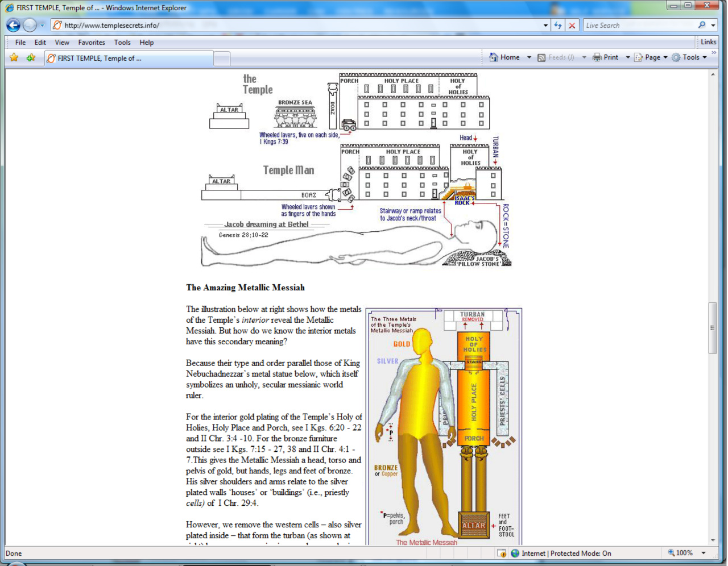Click 'Genesis 28:10-22' reference text

[243, 235]
